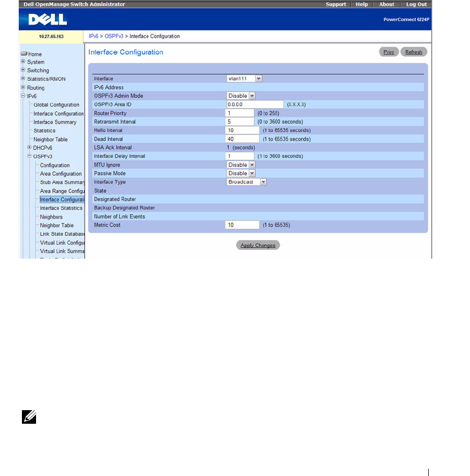
Task: Select Interface Summary in the tree
Action: coord(55,122)
